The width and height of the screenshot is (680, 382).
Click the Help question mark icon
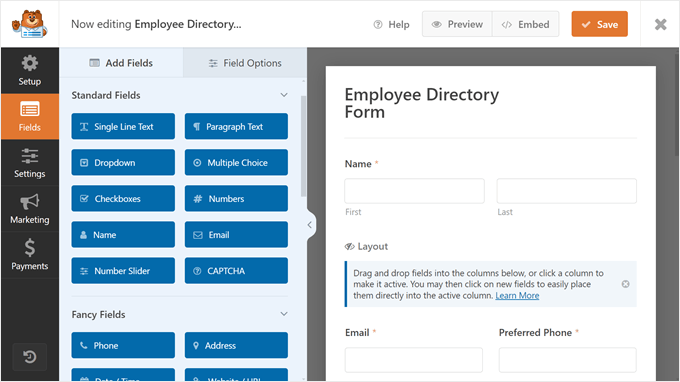click(x=378, y=24)
